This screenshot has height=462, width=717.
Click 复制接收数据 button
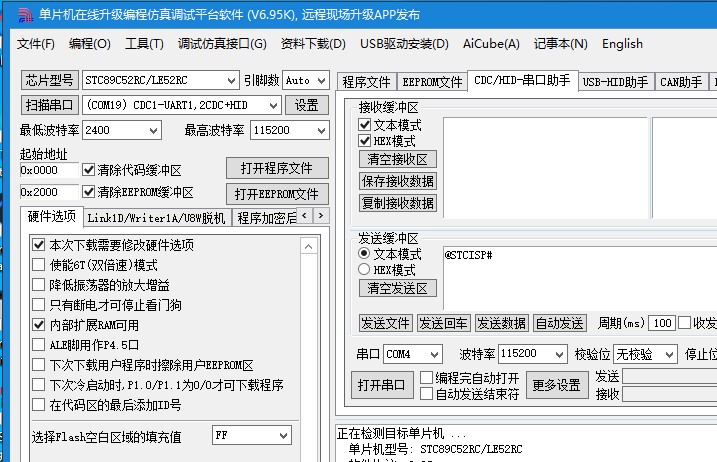397,203
